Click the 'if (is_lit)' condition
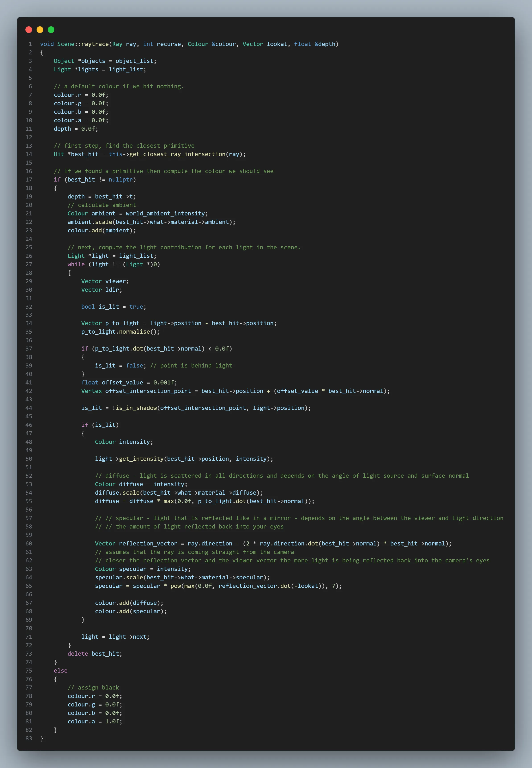The image size is (532, 768). [100, 425]
